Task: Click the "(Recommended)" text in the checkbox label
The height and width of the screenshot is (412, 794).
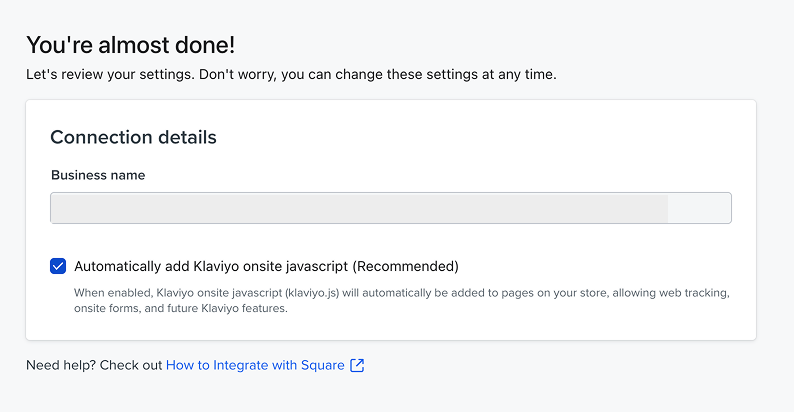Action: [406, 267]
